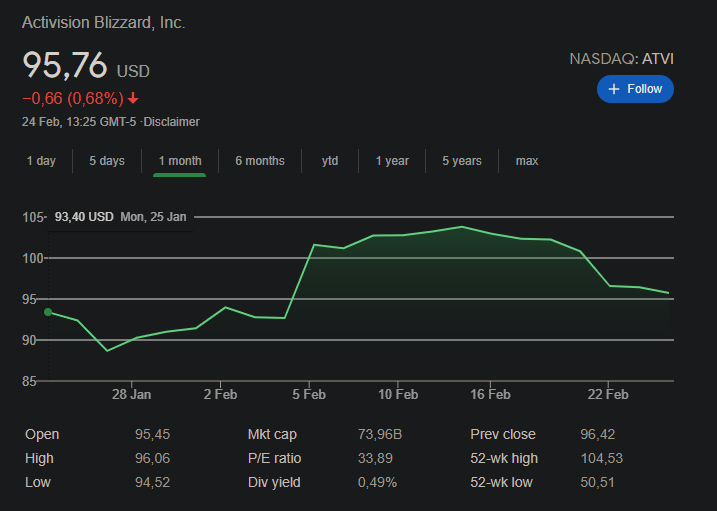717x511 pixels.
Task: Click the 24 Feb, 13:25 GMT-5 timestamp
Action: [x=79, y=122]
